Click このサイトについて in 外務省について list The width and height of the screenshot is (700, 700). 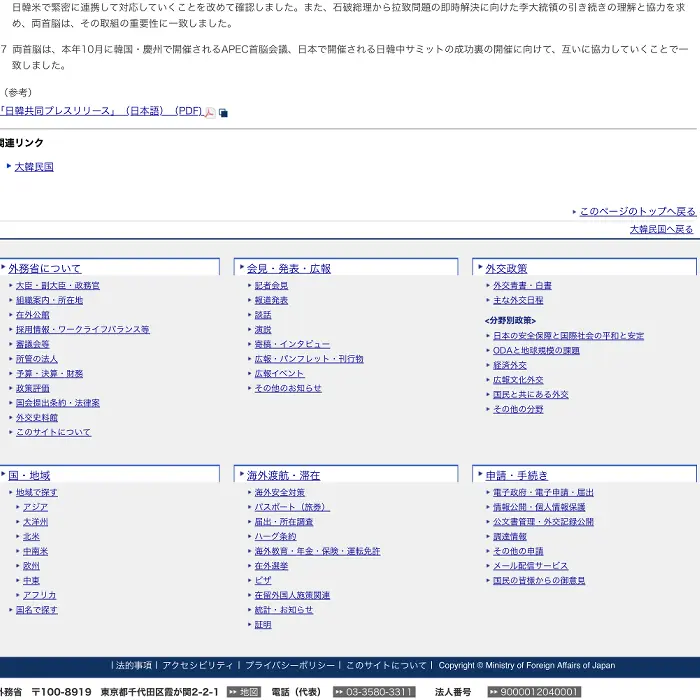pos(53,432)
